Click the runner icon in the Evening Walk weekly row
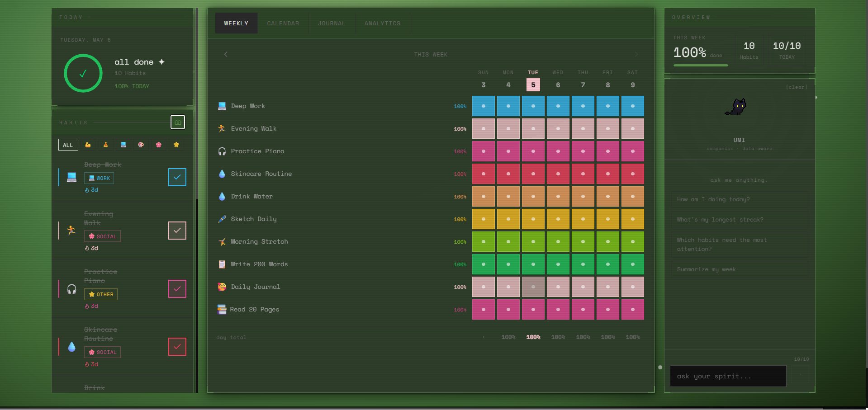The width and height of the screenshot is (868, 410). point(222,128)
